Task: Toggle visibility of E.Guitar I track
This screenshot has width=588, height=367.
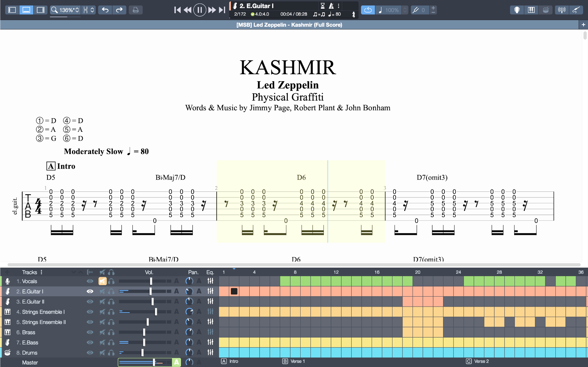Action: [x=90, y=291]
